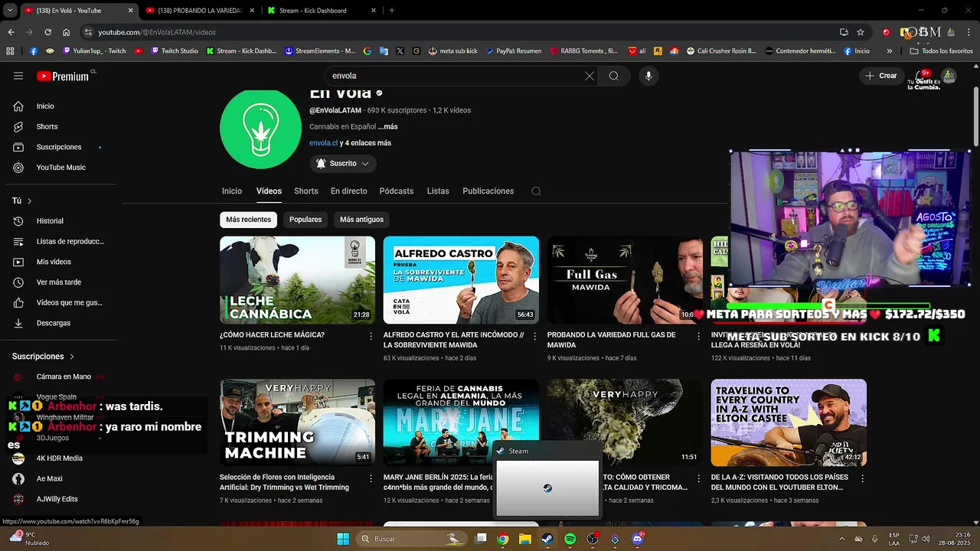Open the account avatar menu
The image size is (980, 551).
pos(949,76)
